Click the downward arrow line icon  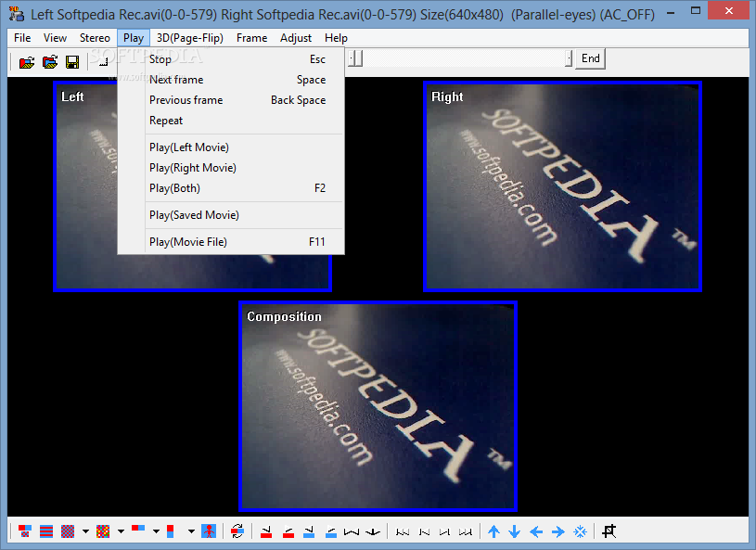click(373, 531)
